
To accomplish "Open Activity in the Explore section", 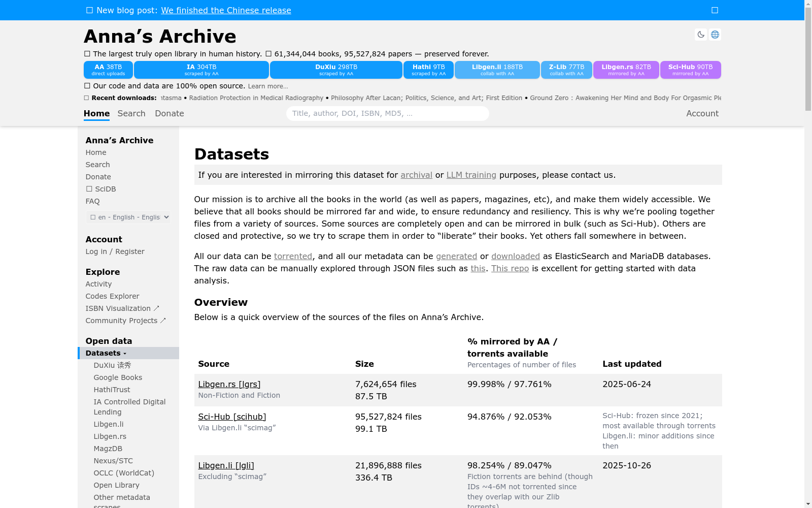I will (98, 284).
